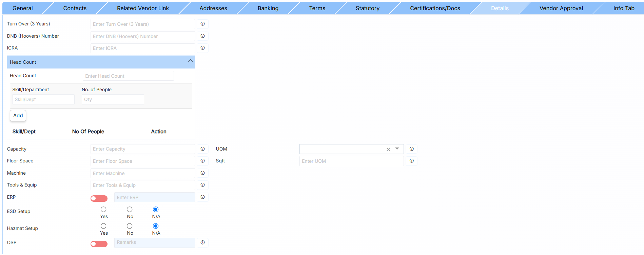Focus the Skill/Dept input box
This screenshot has width=644, height=255.
[43, 99]
